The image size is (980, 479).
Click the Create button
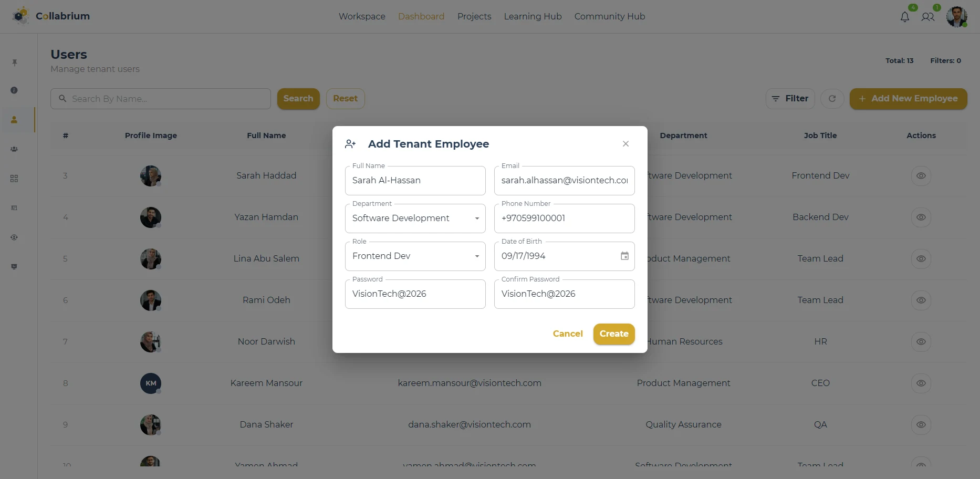tap(614, 334)
